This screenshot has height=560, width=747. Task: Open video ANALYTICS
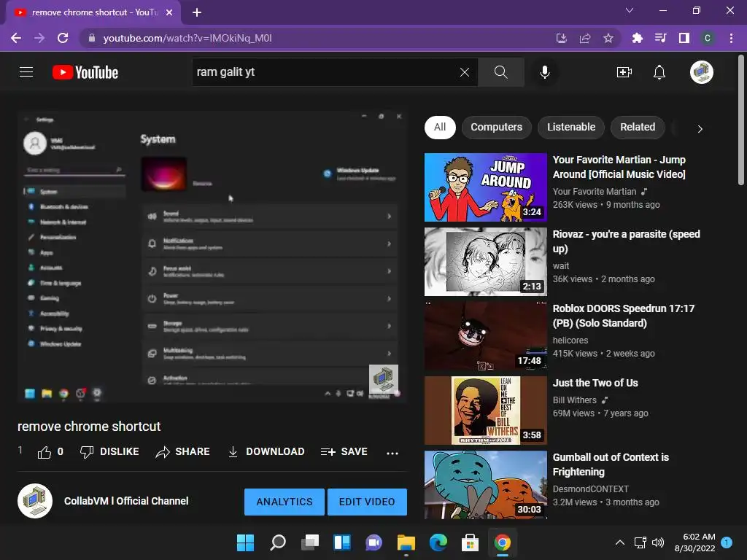coord(285,502)
